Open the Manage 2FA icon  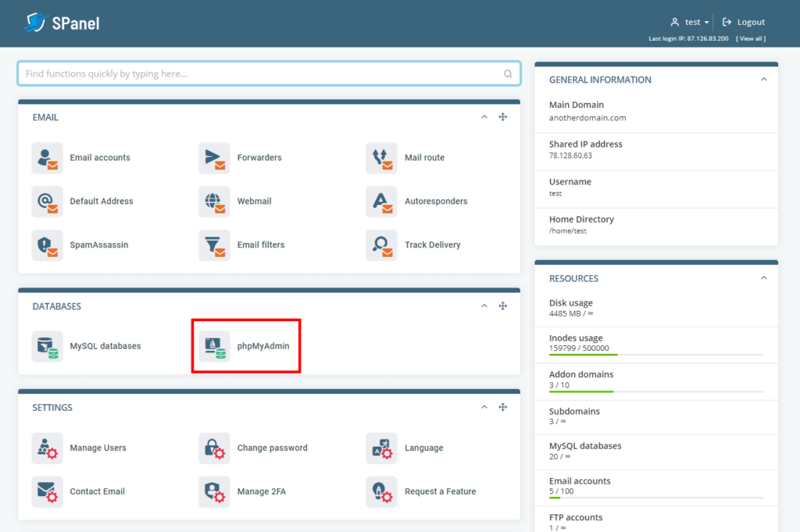tap(214, 492)
